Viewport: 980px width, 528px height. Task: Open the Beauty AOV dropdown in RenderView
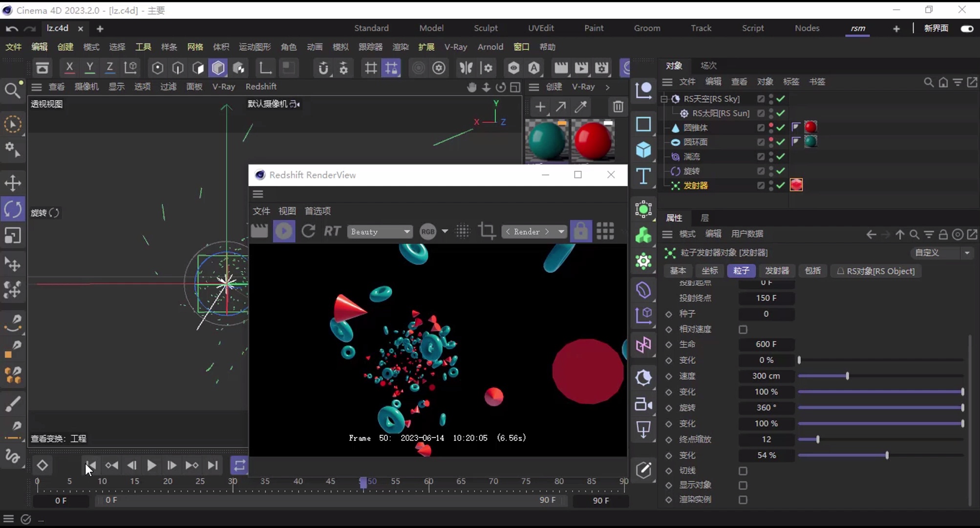[380, 231]
